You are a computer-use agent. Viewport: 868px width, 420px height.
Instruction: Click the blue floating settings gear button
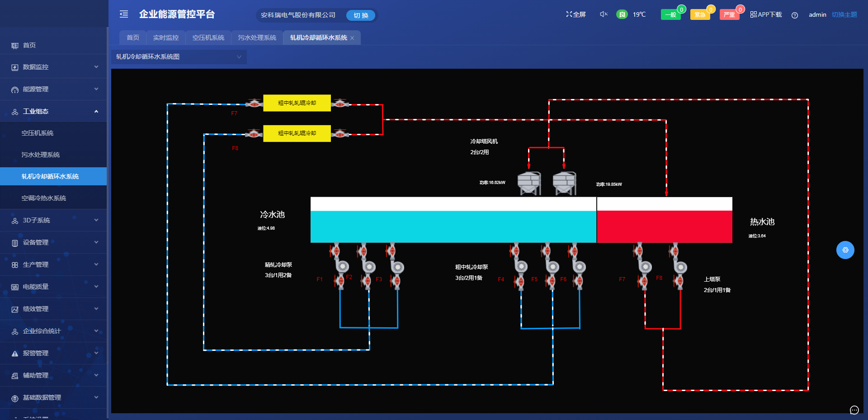click(x=845, y=250)
